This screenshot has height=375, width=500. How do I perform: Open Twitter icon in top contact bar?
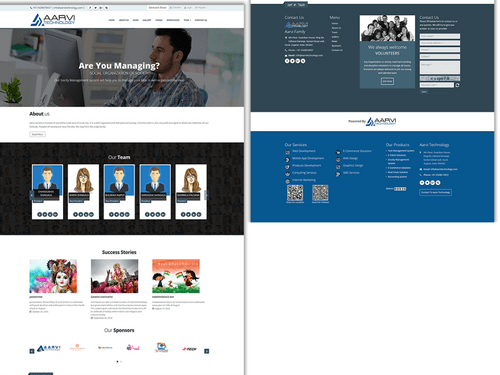pyautogui.click(x=95, y=7)
